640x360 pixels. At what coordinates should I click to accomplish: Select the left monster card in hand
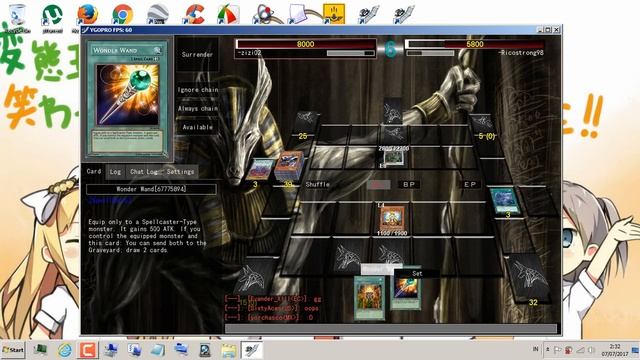coord(369,297)
